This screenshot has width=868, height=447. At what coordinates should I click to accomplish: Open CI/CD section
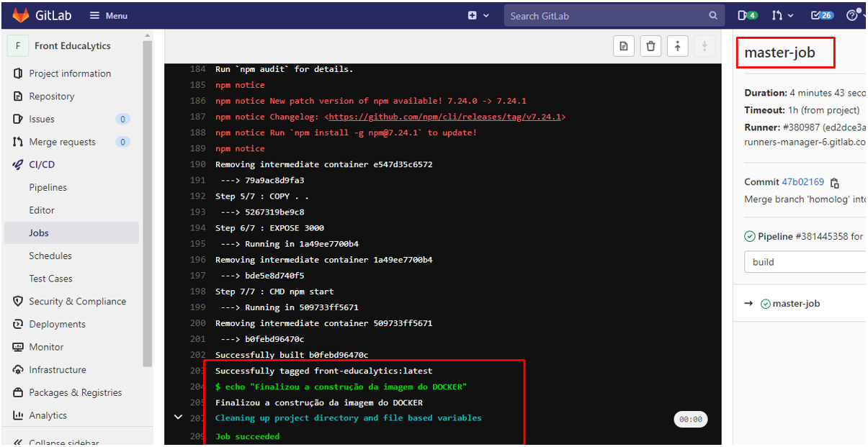coord(42,165)
